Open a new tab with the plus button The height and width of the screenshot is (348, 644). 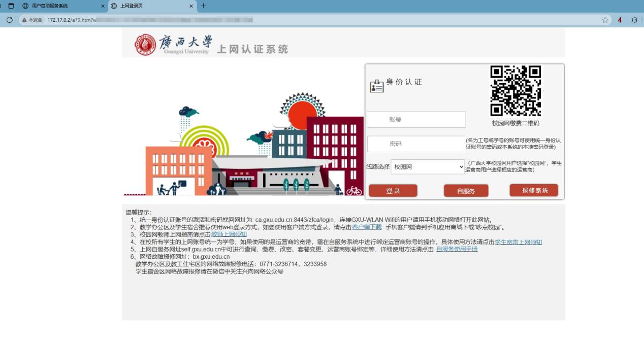click(x=204, y=6)
